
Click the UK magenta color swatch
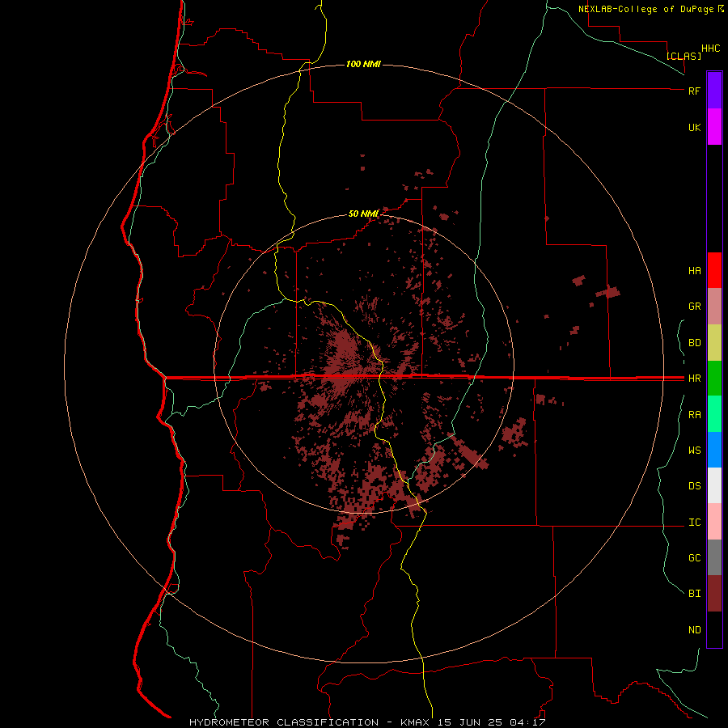pyautogui.click(x=714, y=127)
